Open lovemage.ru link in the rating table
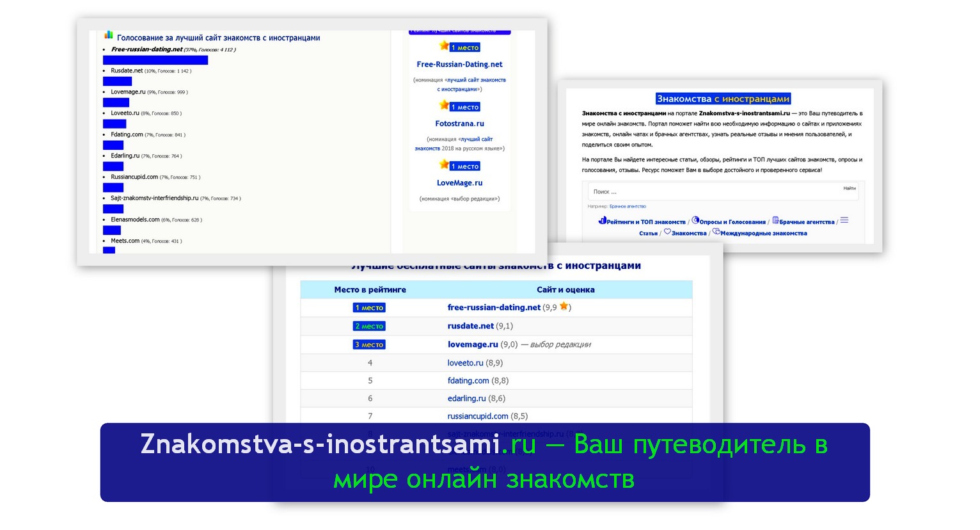This screenshot has height=530, width=980. [x=472, y=344]
